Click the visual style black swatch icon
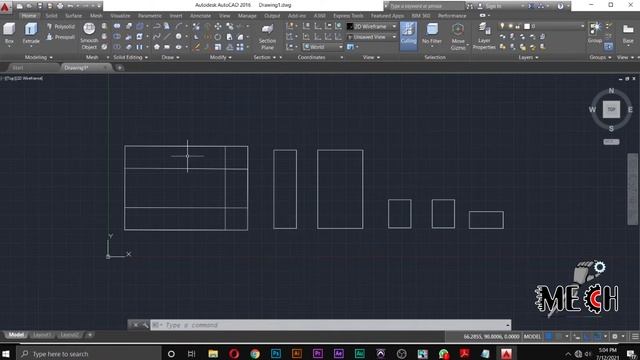Image resolution: width=640 pixels, height=360 pixels. point(350,27)
